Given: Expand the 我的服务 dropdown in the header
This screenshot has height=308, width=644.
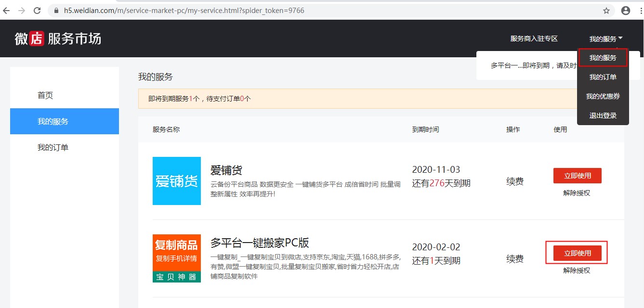Looking at the screenshot, I should 605,38.
